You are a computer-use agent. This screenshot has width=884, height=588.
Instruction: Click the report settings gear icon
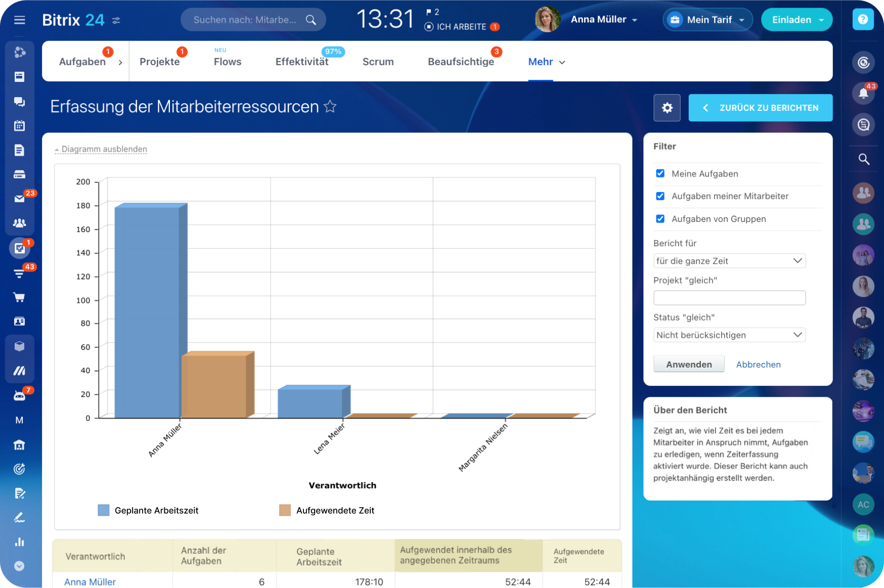pos(667,108)
